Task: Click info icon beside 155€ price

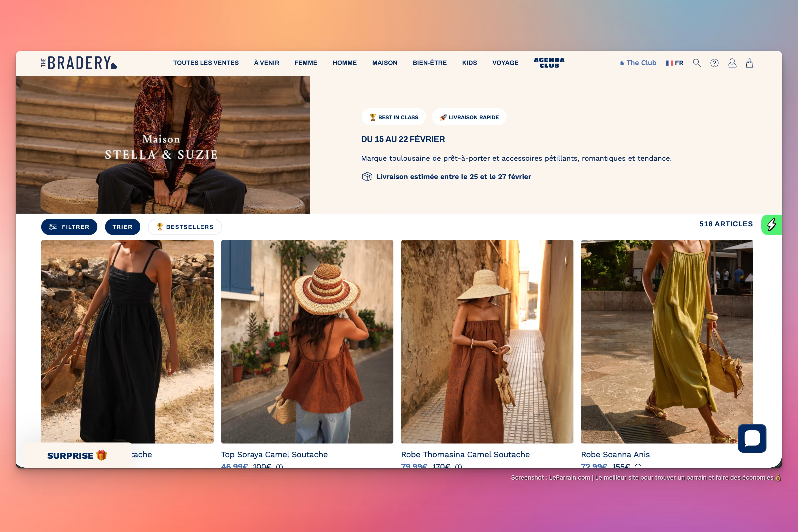Action: (x=638, y=466)
